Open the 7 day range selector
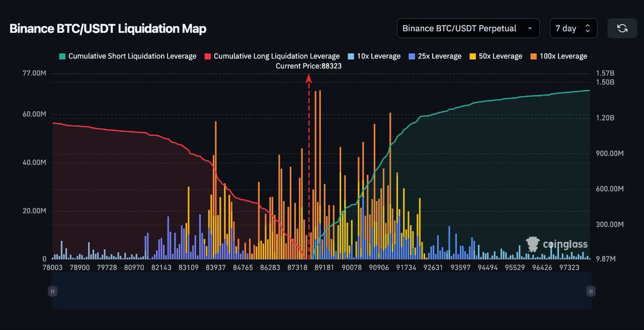This screenshot has width=644, height=330. pyautogui.click(x=573, y=28)
